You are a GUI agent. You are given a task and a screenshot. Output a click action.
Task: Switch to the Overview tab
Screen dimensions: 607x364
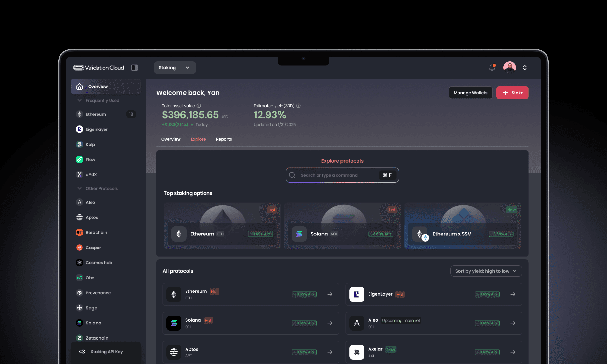point(171,139)
